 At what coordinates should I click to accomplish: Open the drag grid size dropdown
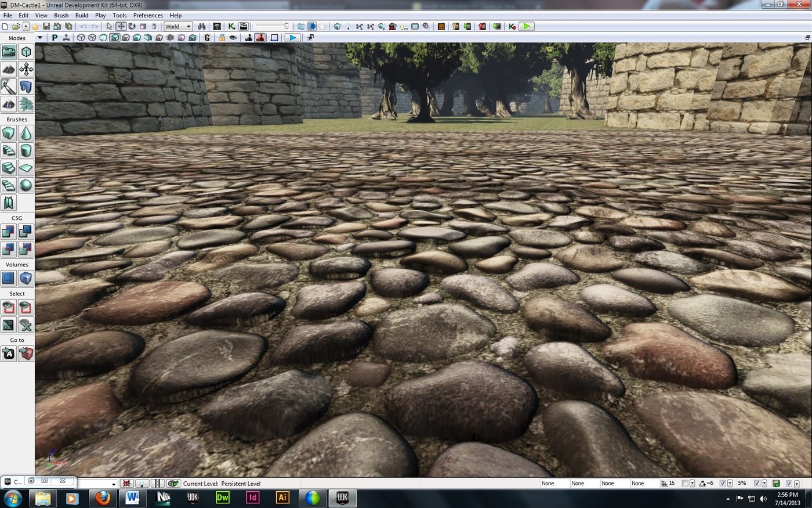pyautogui.click(x=692, y=483)
